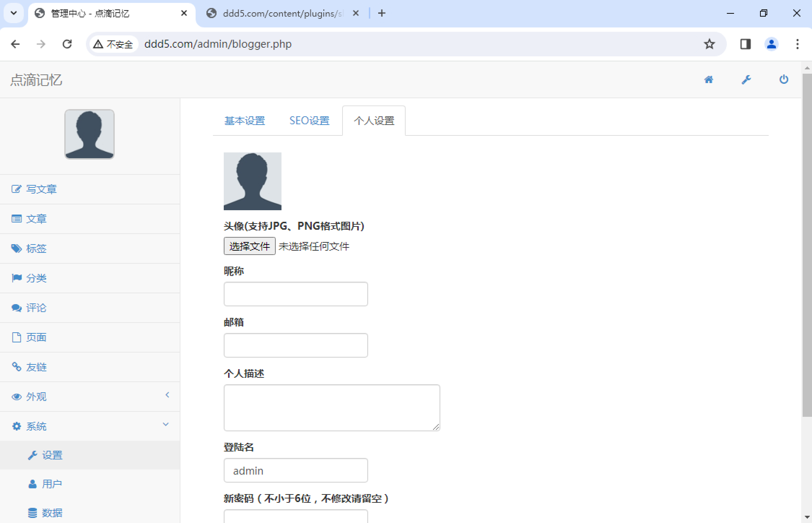This screenshot has height=523, width=812.
Task: Click the 选择文件 choose file button
Action: point(249,246)
